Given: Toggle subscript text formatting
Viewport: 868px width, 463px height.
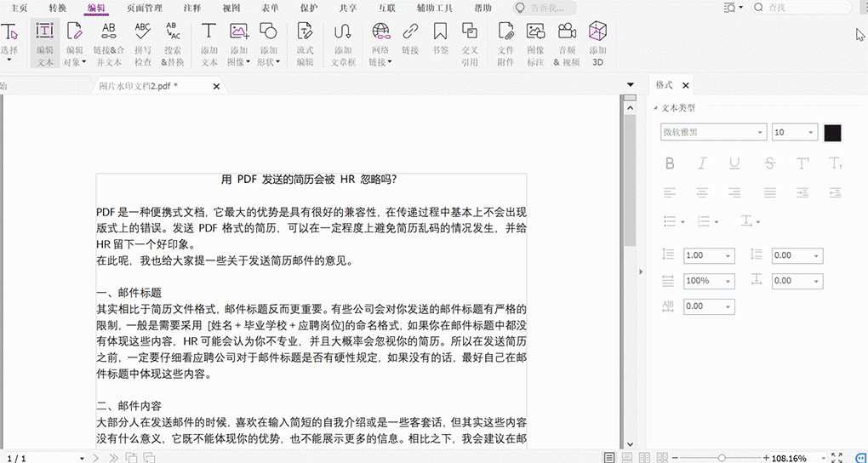Looking at the screenshot, I should pos(836,163).
